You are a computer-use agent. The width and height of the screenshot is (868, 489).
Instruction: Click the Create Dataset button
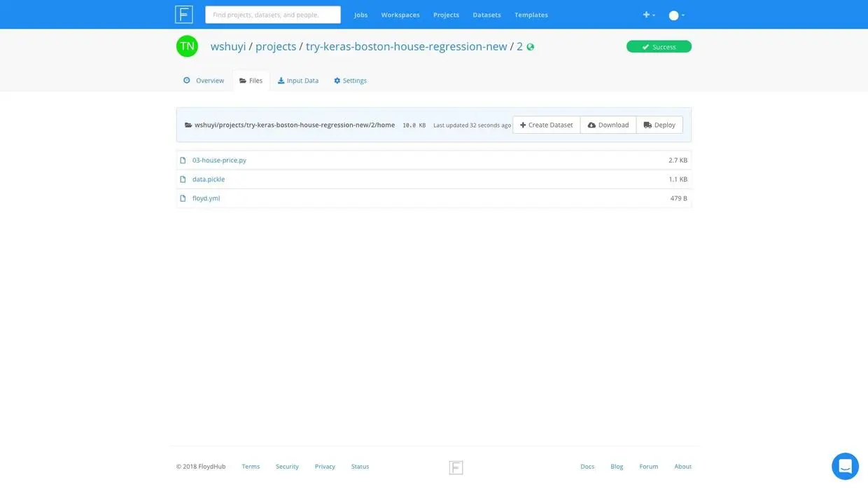coord(547,125)
